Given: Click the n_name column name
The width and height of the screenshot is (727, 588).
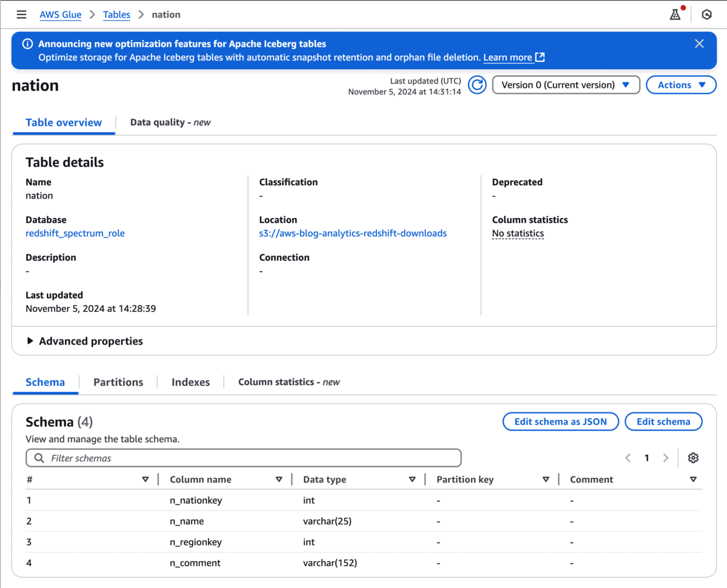Looking at the screenshot, I should (x=187, y=521).
